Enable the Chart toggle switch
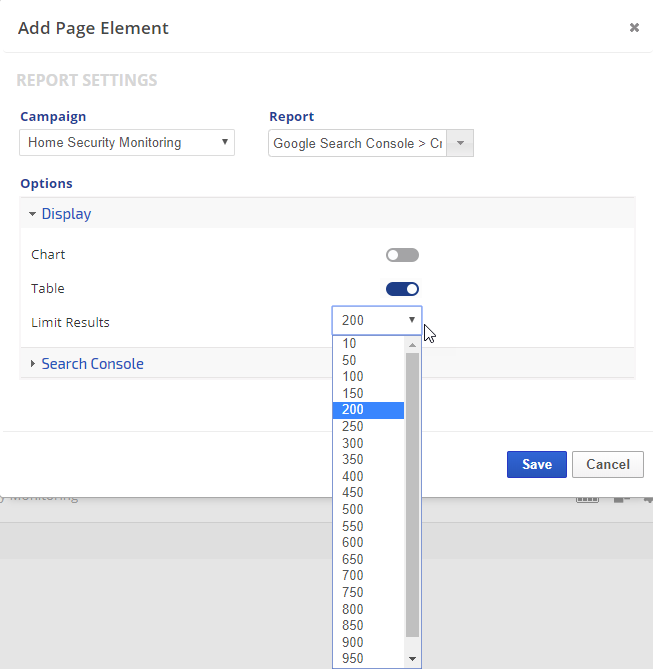Image resolution: width=653 pixels, height=669 pixels. coord(402,255)
